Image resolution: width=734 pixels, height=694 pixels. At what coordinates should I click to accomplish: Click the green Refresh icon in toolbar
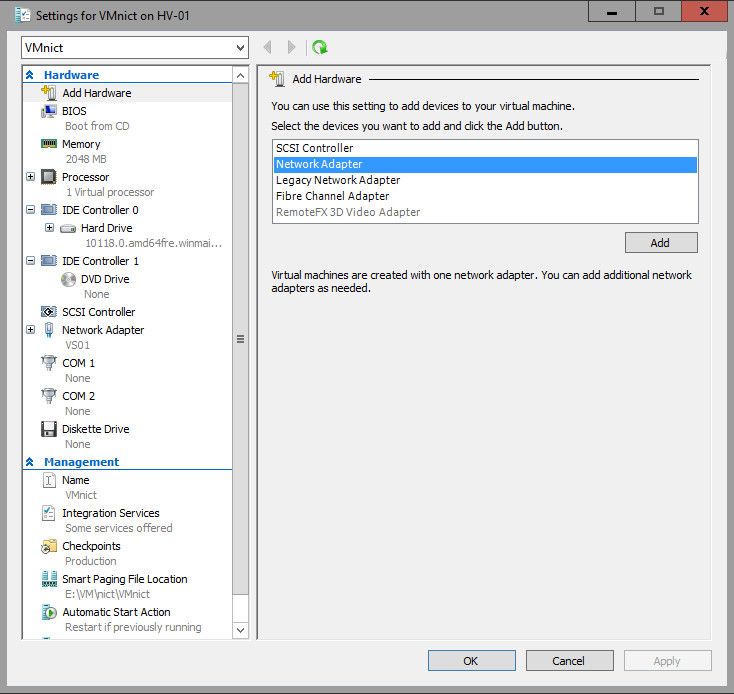[320, 47]
